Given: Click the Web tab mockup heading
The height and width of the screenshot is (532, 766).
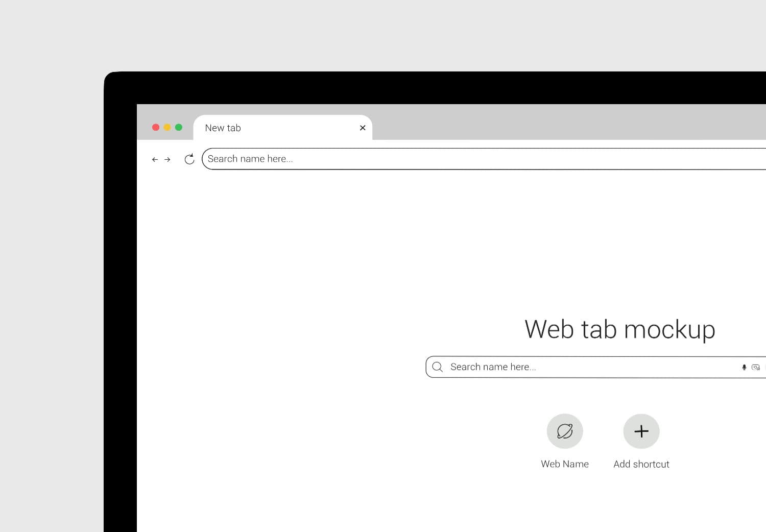Looking at the screenshot, I should tap(620, 329).
